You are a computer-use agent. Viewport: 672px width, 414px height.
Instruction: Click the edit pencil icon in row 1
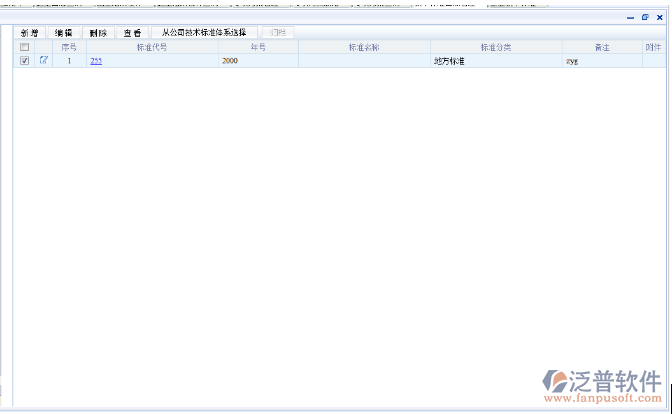pos(44,60)
